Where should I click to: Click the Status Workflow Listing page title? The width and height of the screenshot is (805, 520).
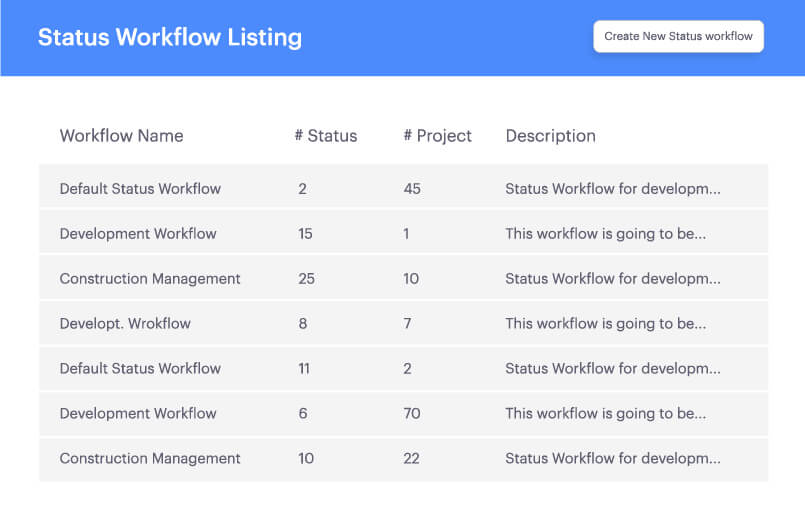[170, 37]
